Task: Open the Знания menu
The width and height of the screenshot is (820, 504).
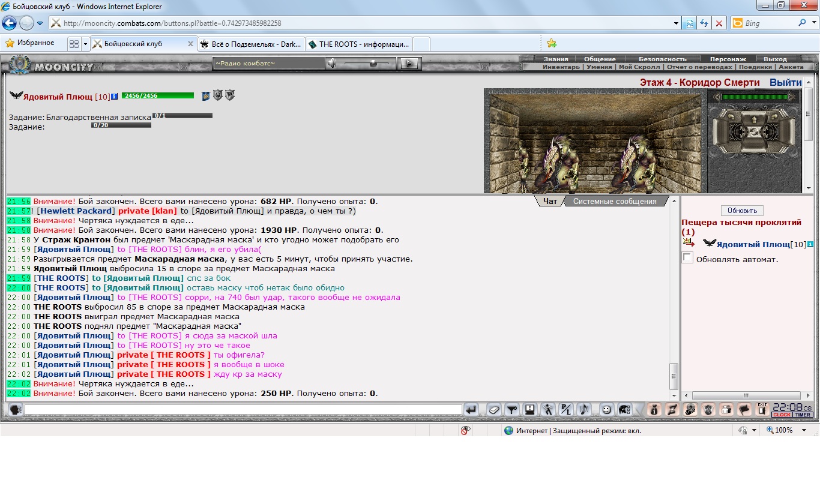Action: [x=556, y=59]
